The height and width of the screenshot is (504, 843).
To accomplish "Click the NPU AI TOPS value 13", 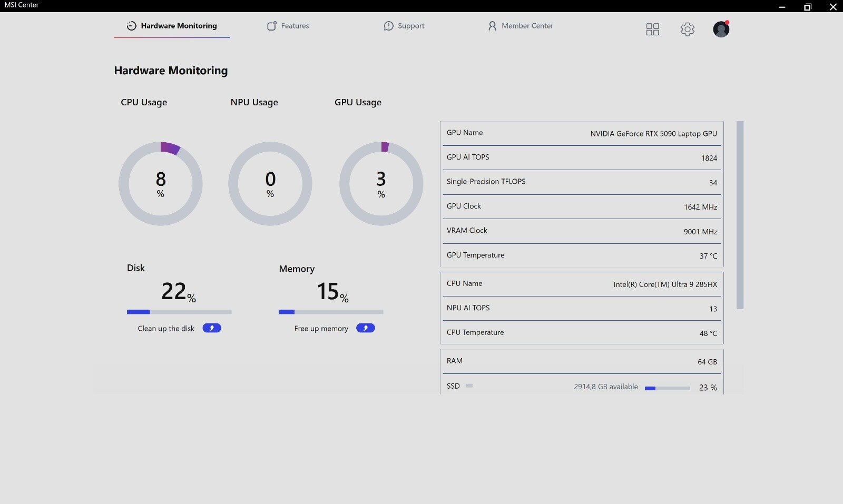I will pyautogui.click(x=713, y=309).
